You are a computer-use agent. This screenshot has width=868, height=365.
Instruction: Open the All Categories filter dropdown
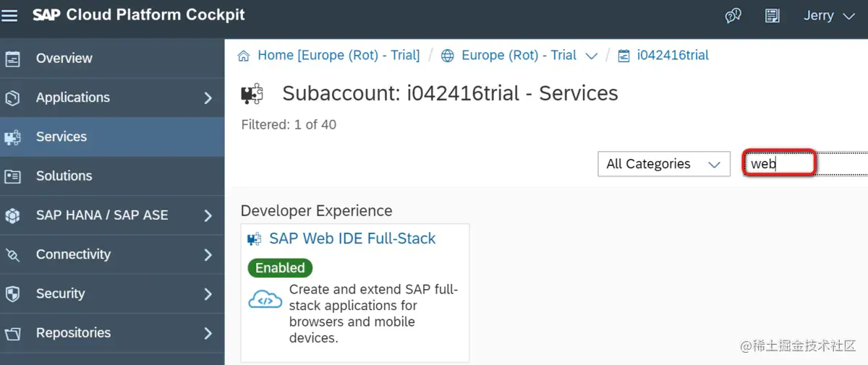coord(663,164)
